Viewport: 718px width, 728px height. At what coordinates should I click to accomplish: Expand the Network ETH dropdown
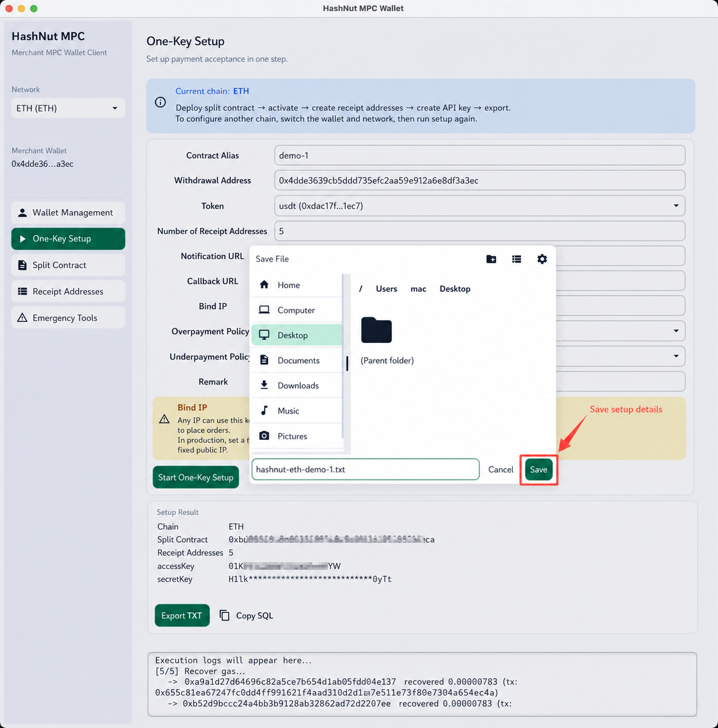68,108
